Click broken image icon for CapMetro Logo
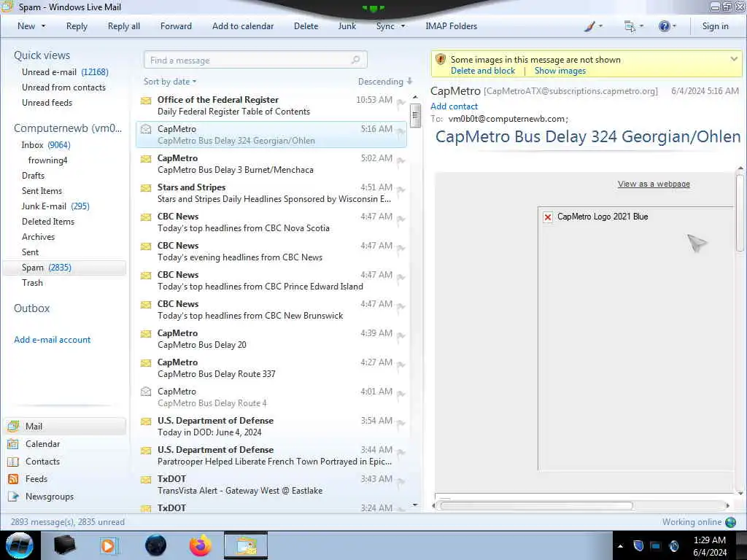747x560 pixels. click(548, 217)
